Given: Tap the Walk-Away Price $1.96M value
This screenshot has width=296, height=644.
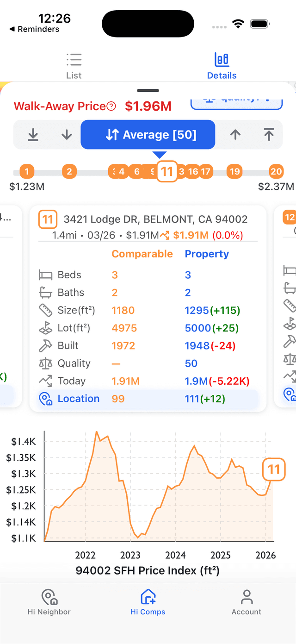Looking at the screenshot, I should 148,106.
